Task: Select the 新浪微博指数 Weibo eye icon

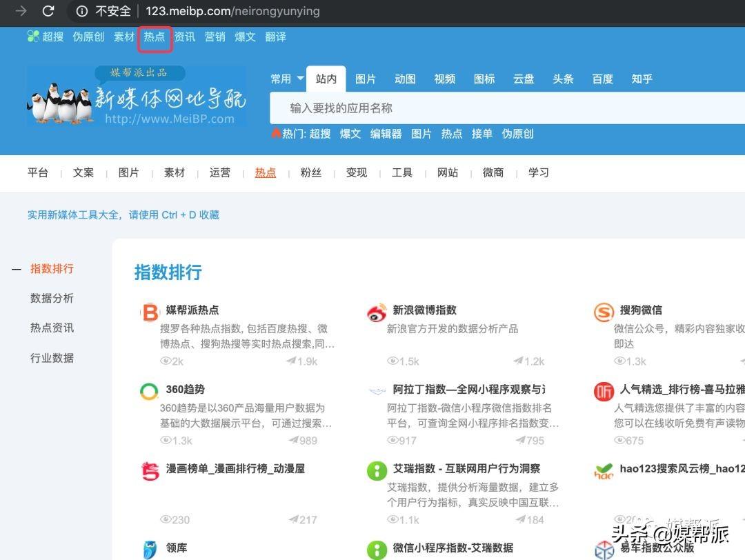Action: tap(377, 312)
